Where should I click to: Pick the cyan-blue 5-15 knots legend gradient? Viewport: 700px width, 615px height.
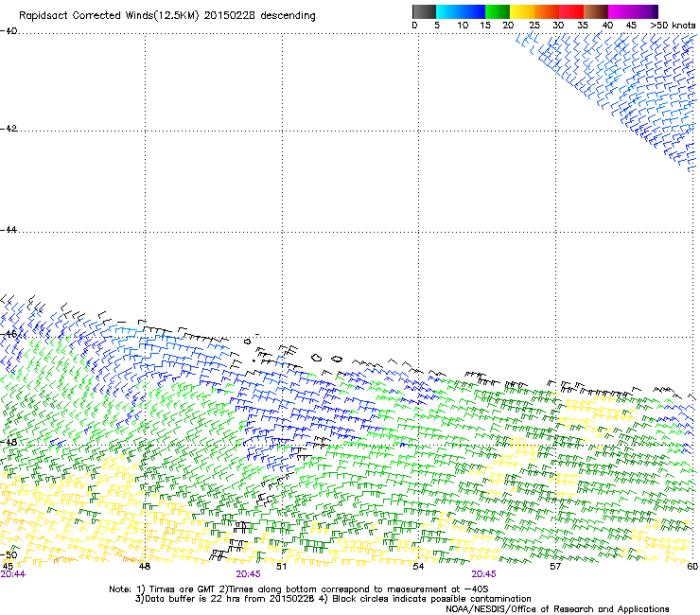[x=461, y=11]
